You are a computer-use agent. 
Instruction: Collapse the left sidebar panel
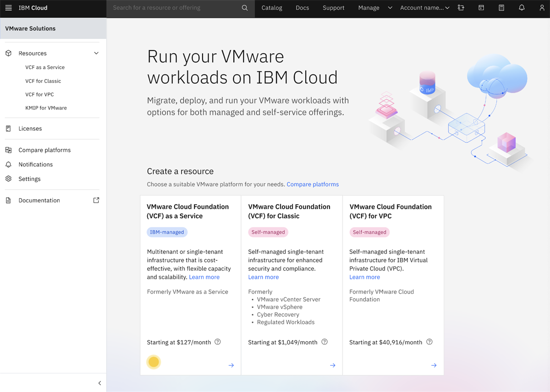[99, 383]
